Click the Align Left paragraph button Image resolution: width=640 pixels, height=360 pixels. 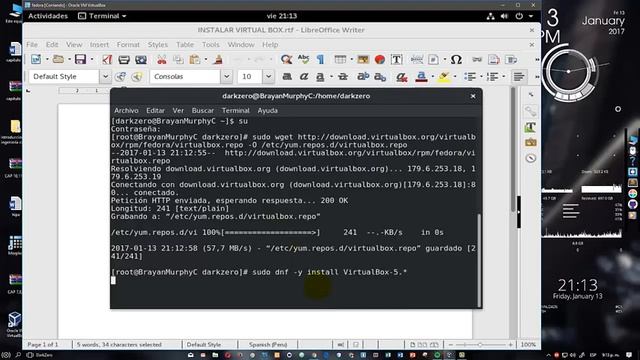tap(519, 76)
